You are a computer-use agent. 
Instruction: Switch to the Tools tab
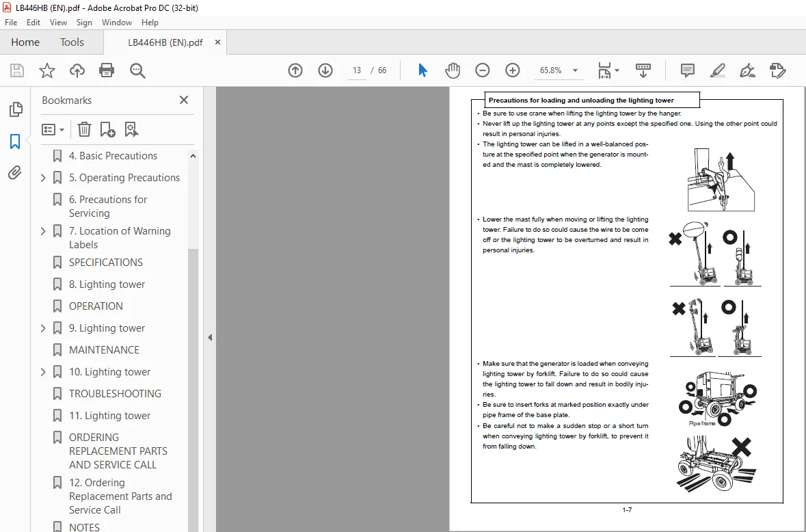pos(72,42)
